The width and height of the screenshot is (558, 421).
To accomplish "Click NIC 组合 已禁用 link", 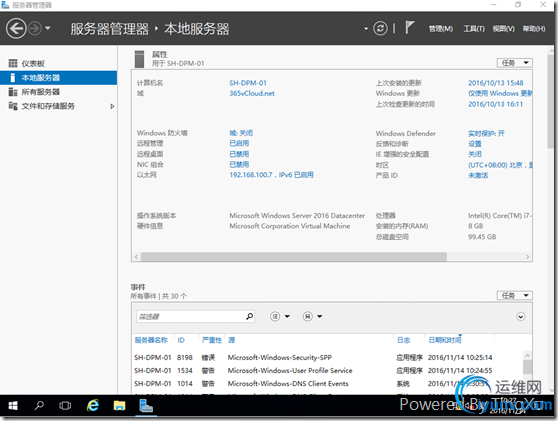I will (x=239, y=164).
